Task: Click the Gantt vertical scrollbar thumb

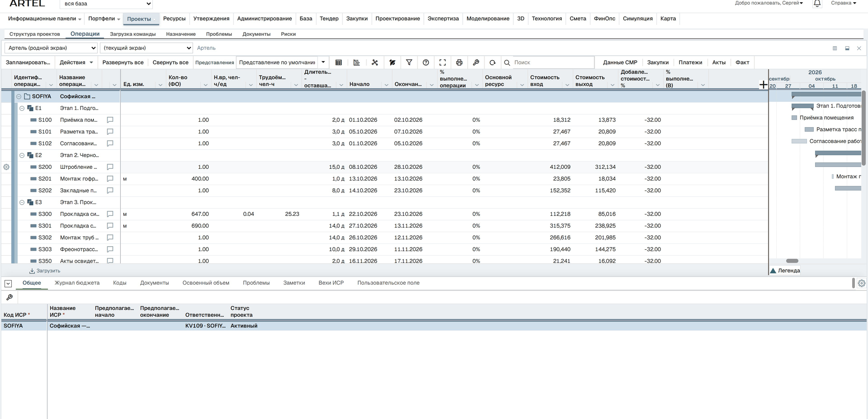Action: coord(863,128)
